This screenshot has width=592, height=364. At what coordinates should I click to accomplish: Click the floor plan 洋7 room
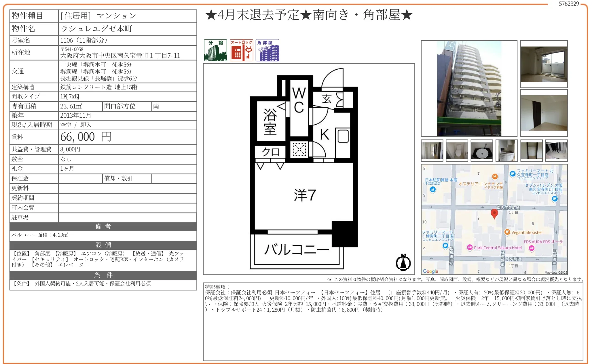305,195
